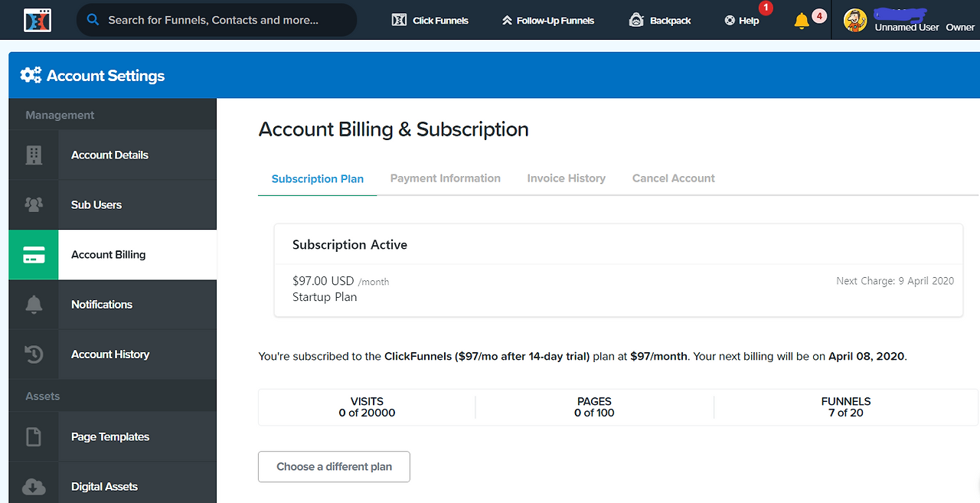Open the Click Funnels top menu

(x=430, y=21)
